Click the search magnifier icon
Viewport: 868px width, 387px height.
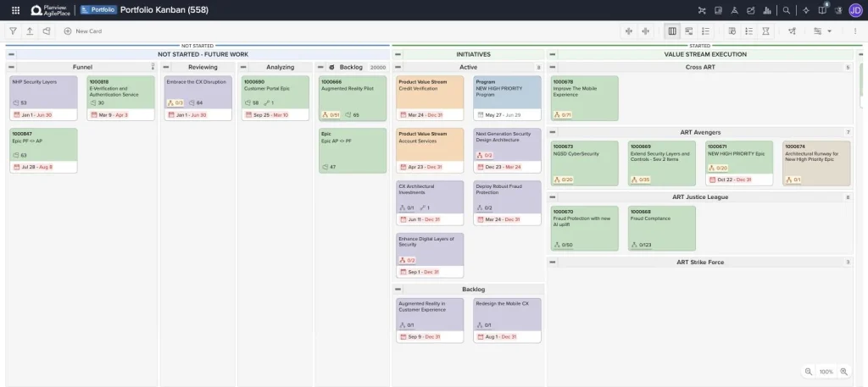(x=786, y=10)
